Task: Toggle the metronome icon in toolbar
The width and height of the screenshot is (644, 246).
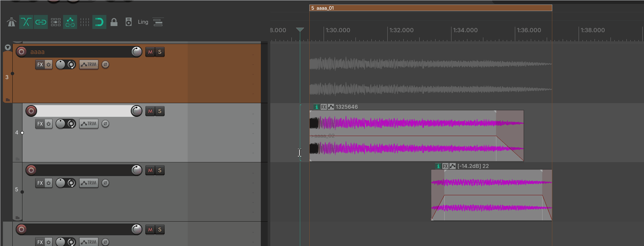Action: pos(11,22)
